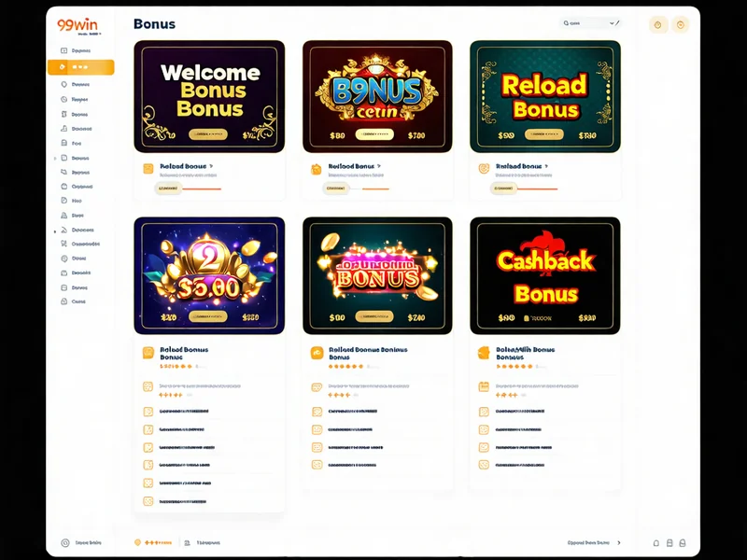Open the search field dropdown chevron in header
The width and height of the screenshot is (747, 560).
(x=612, y=22)
